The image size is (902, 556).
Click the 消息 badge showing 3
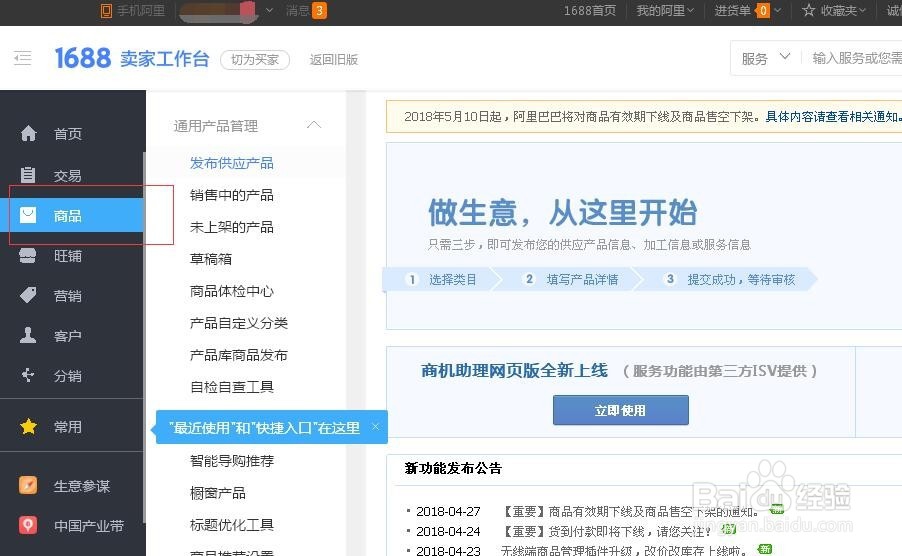pos(319,10)
